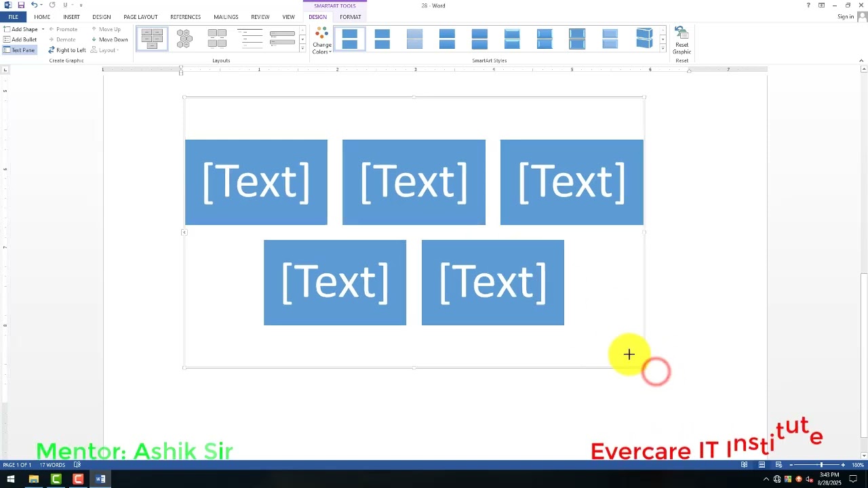Click the Sign in link
Image resolution: width=868 pixels, height=488 pixels.
(x=846, y=17)
